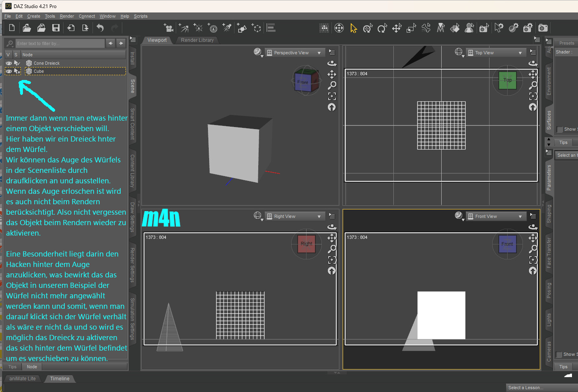578x392 pixels.
Task: Select the Translate tool in toolbar
Action: pyautogui.click(x=397, y=28)
